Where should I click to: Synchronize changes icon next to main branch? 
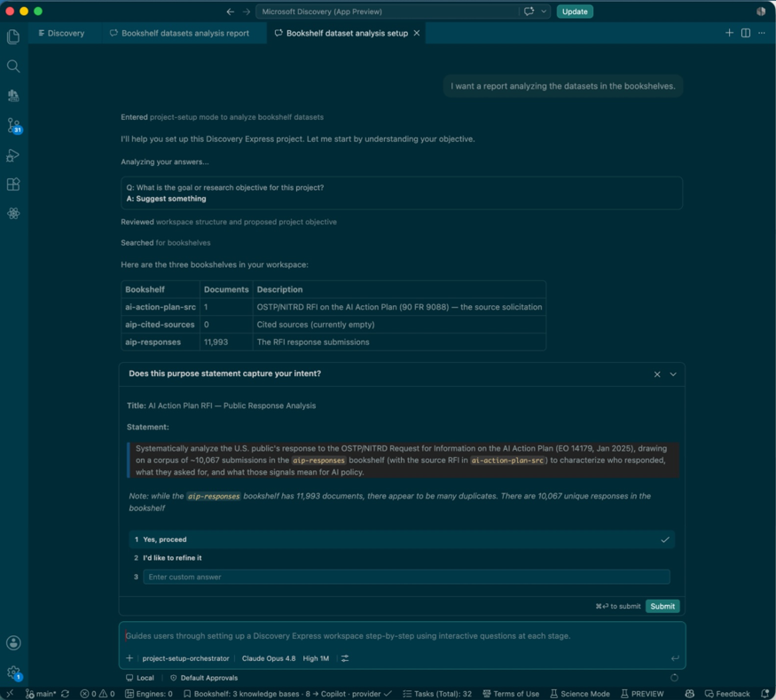tap(65, 694)
